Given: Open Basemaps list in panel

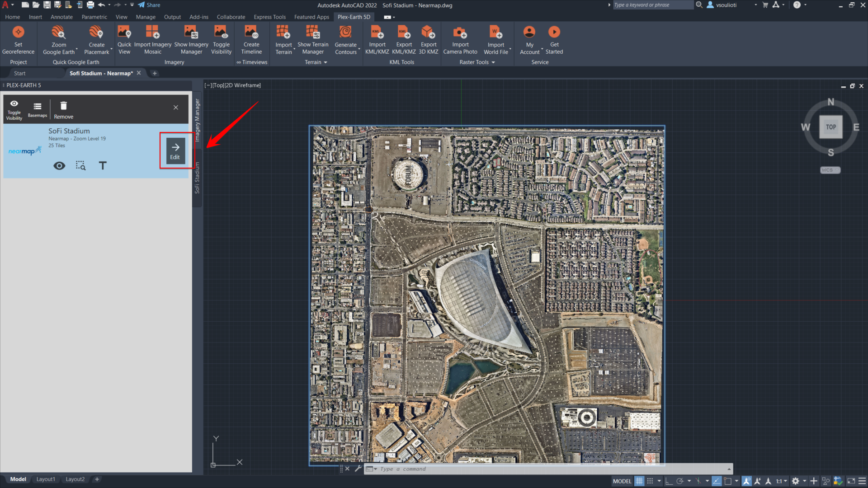Looking at the screenshot, I should coord(38,110).
